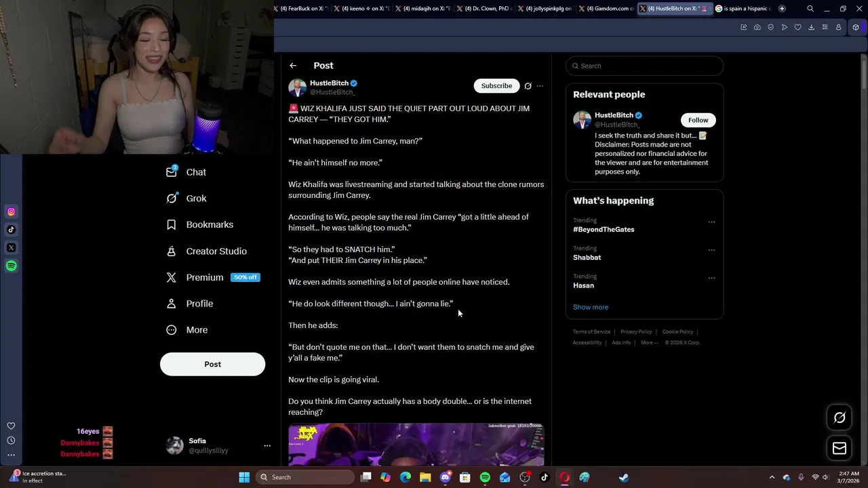Open Spotify from the taskbar
Screen dimensions: 868x488
point(485,477)
